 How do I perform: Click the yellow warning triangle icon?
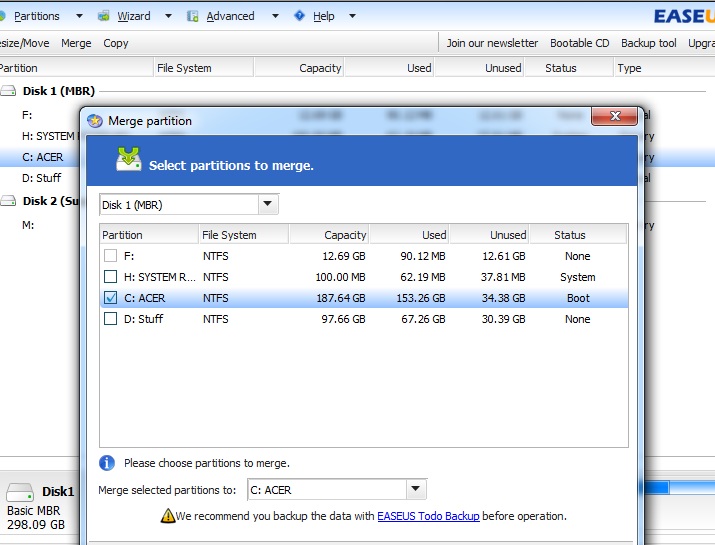[x=168, y=516]
